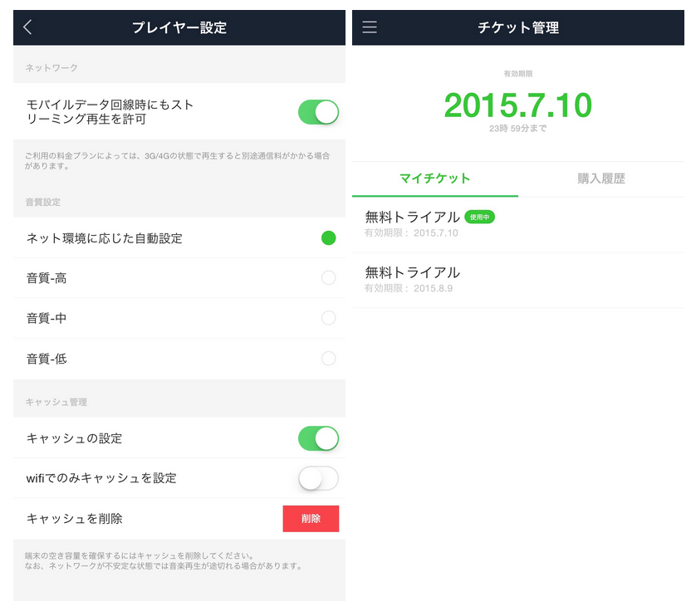The height and width of the screenshot is (616, 696).
Task: Tap the back arrow in Player Settings header
Action: pos(27,27)
